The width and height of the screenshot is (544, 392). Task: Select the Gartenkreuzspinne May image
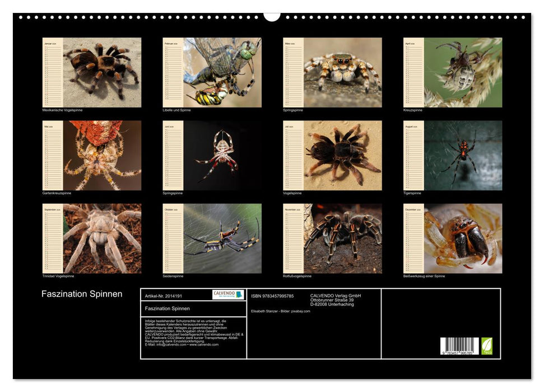(102, 155)
